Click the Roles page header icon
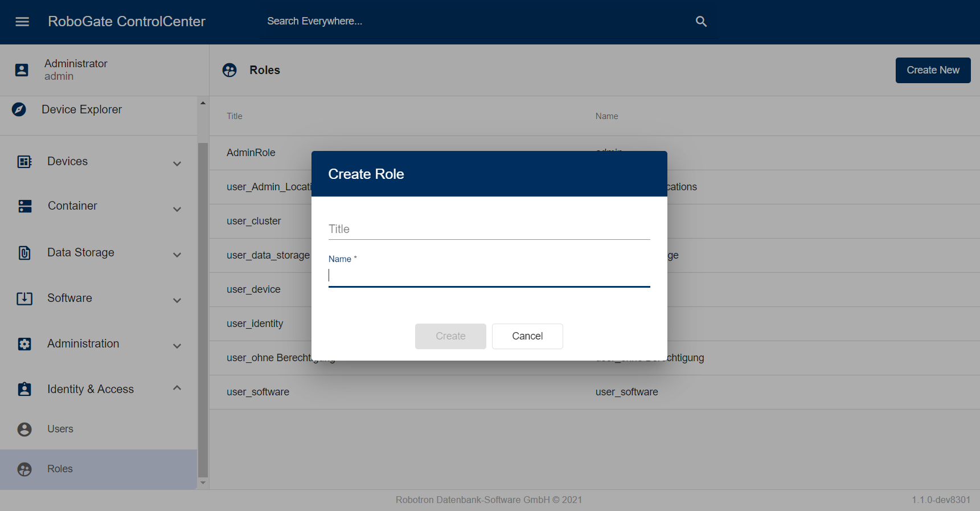The image size is (980, 511). click(x=229, y=70)
